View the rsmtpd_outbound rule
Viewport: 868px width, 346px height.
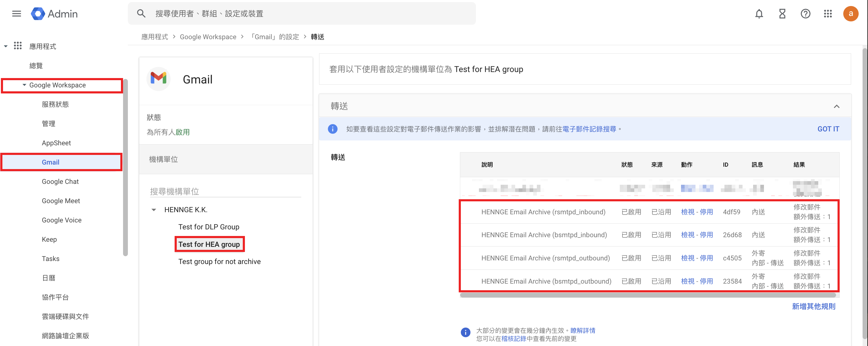coord(687,258)
